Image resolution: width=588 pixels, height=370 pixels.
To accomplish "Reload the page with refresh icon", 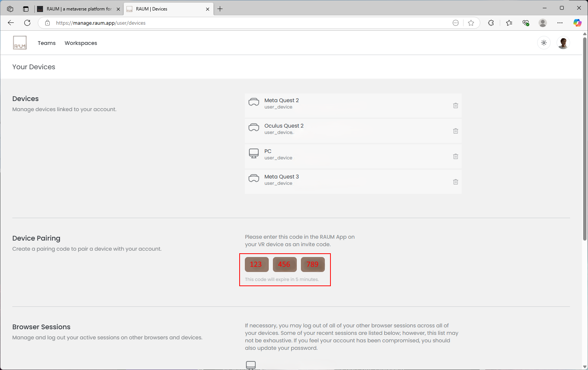I will 27,23.
